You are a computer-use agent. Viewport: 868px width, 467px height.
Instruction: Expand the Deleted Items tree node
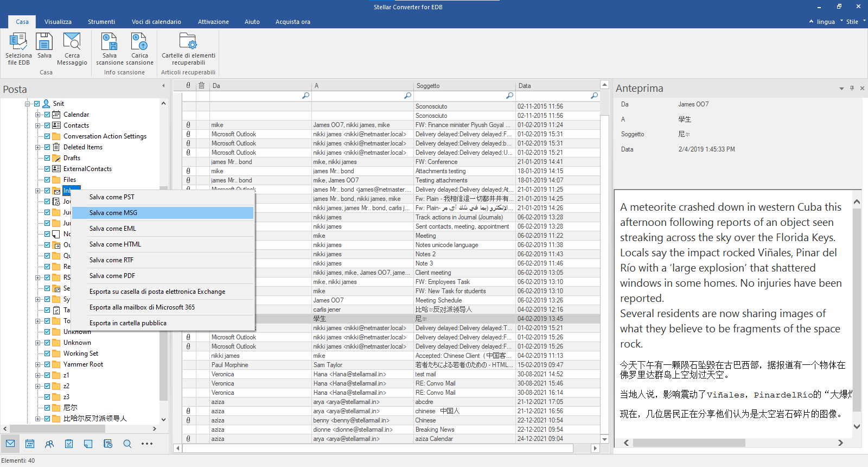[x=37, y=147]
